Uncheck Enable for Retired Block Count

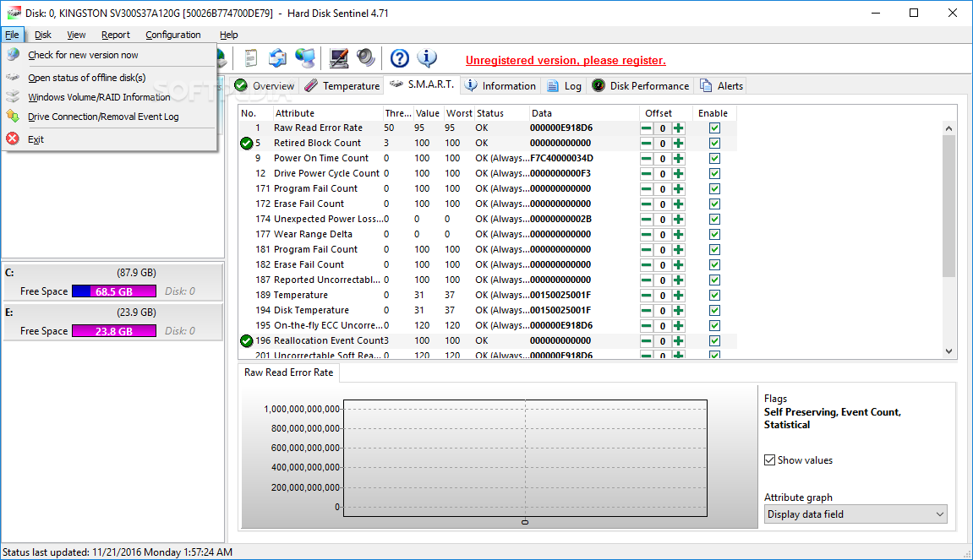715,144
